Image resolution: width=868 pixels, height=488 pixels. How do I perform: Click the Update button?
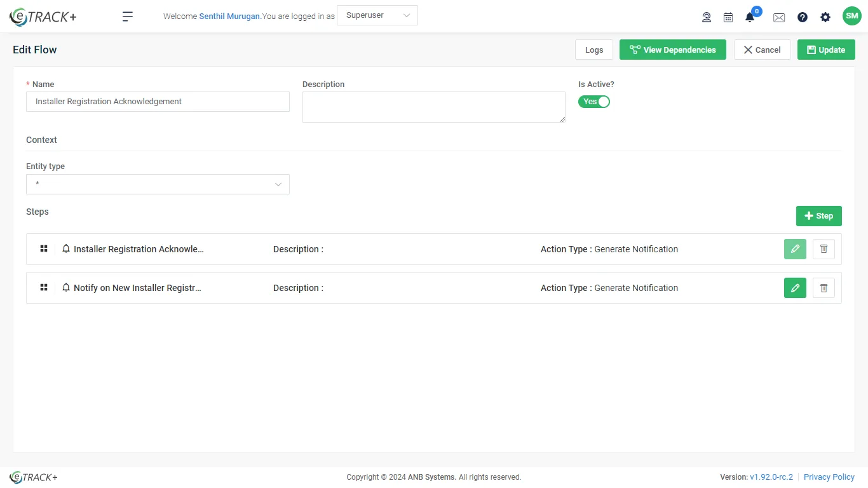(826, 50)
